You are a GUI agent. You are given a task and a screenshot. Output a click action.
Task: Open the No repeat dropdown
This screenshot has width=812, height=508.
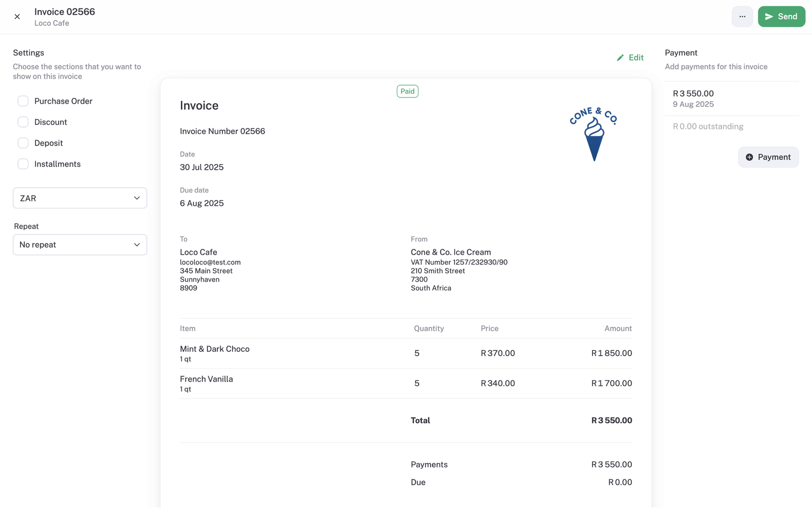point(79,244)
